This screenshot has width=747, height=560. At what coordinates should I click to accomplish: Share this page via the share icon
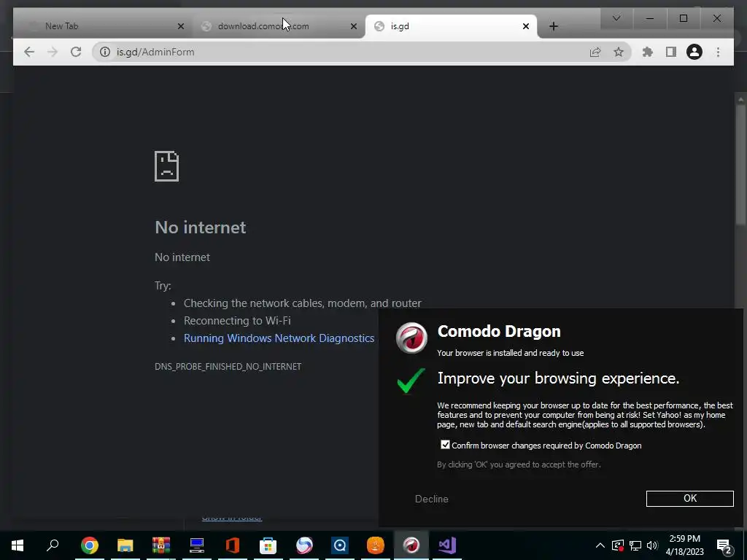click(595, 52)
